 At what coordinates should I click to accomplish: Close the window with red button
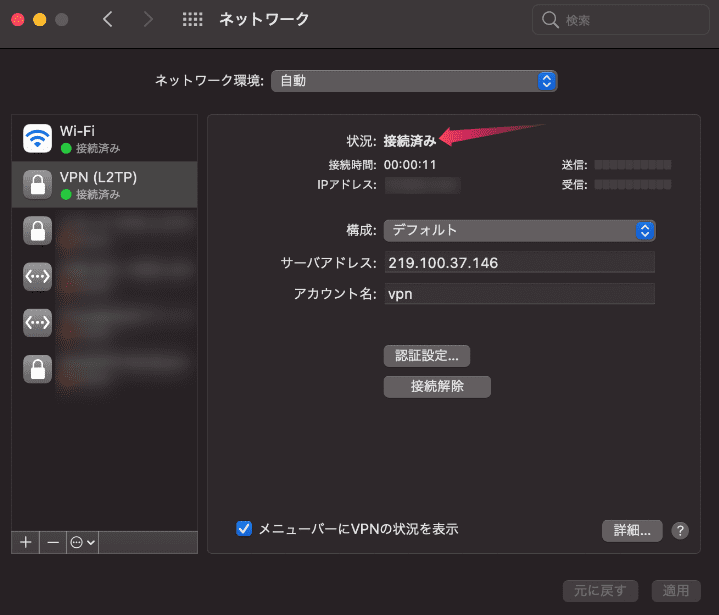(18, 20)
